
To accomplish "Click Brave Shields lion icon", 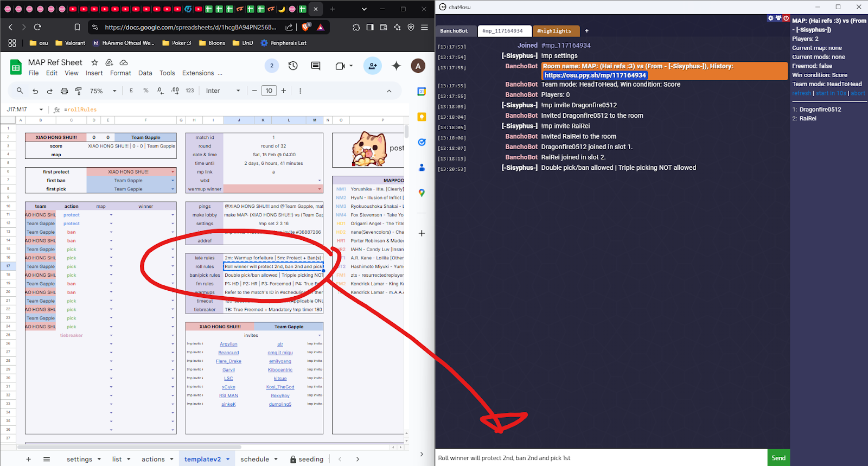I will pos(305,27).
